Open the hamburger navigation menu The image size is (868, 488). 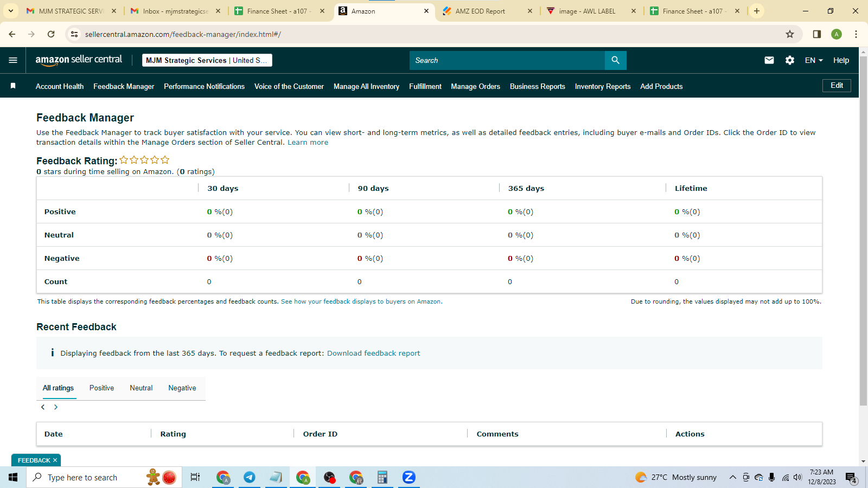coord(13,60)
